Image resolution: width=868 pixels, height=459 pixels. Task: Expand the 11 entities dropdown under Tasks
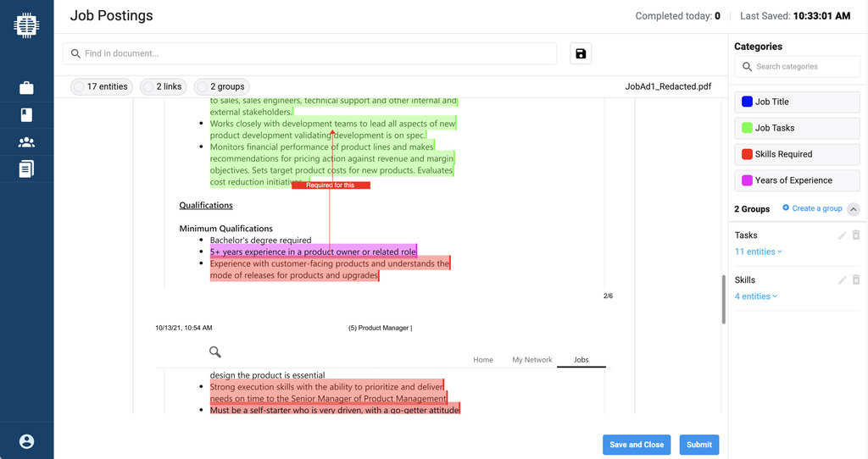click(758, 252)
